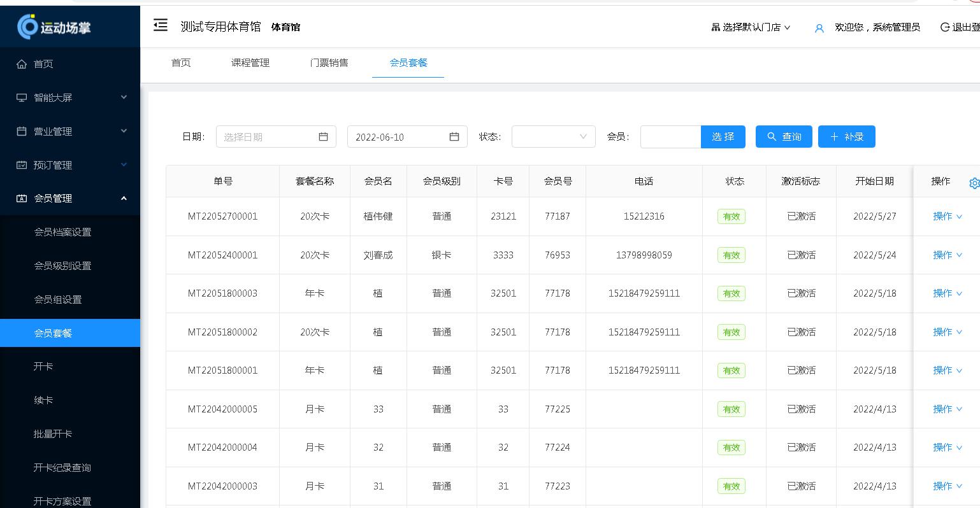
Task: Collapse the 会员管理 sidebar section
Action: [124, 198]
